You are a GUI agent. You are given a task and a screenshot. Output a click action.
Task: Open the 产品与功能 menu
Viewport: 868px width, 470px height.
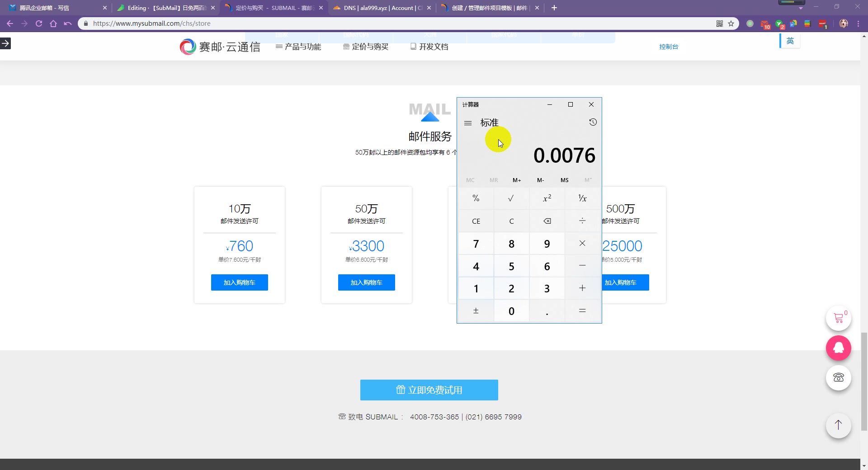click(298, 47)
